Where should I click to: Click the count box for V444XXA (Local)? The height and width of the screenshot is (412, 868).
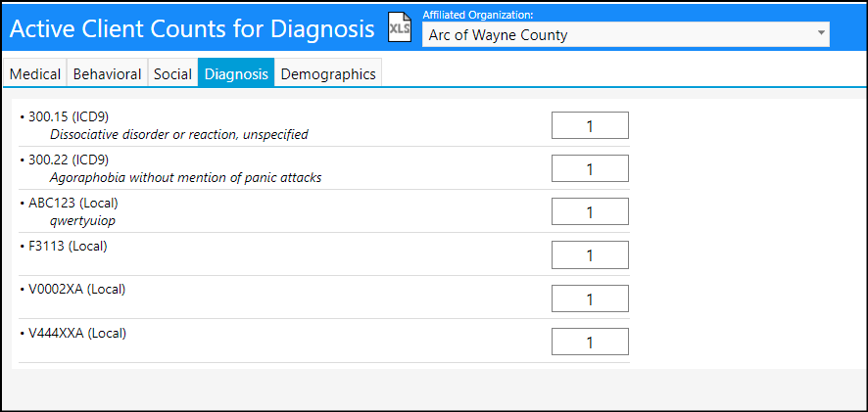tap(590, 342)
